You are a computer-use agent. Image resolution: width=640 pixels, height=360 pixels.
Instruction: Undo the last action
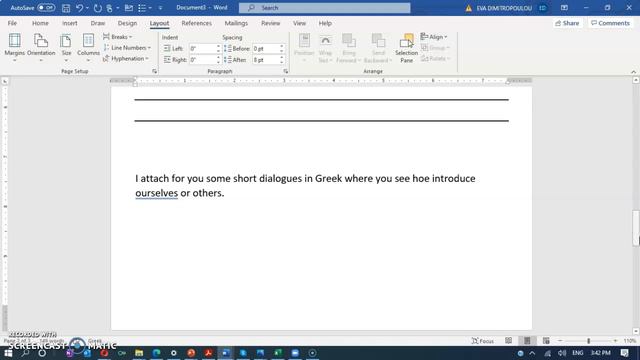[x=79, y=8]
